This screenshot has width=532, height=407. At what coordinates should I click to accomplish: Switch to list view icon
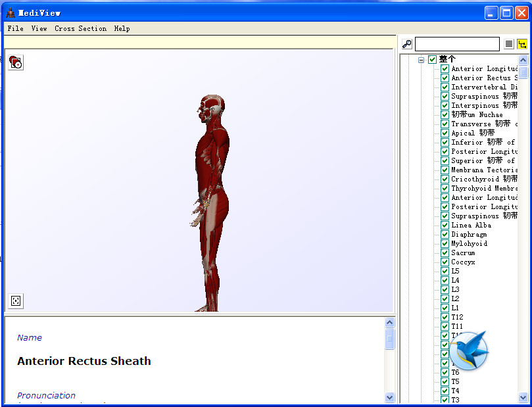pos(509,44)
